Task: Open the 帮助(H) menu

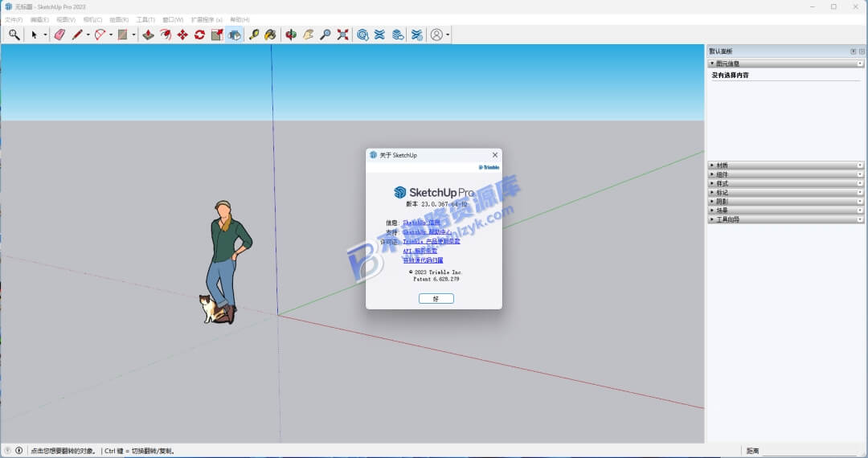Action: (x=240, y=19)
